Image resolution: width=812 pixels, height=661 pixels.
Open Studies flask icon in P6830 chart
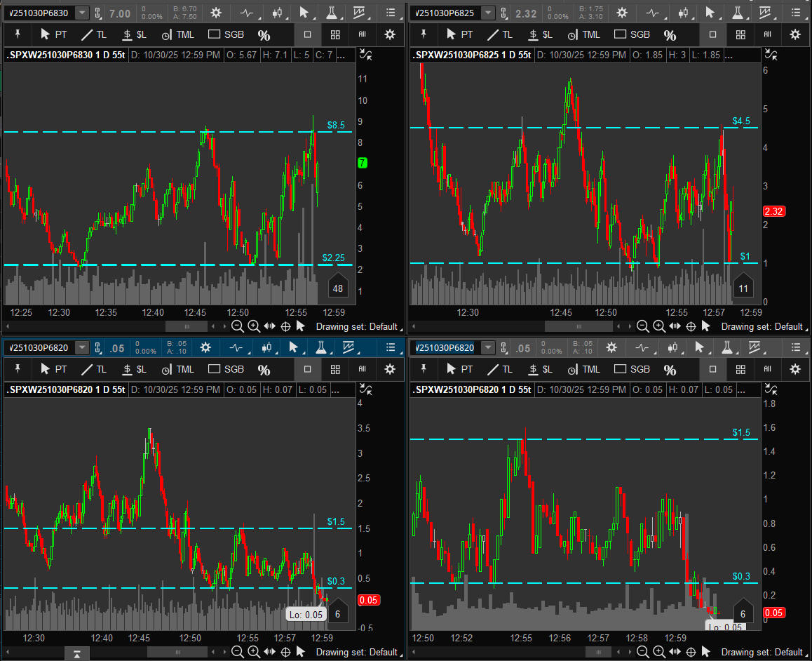coord(331,13)
